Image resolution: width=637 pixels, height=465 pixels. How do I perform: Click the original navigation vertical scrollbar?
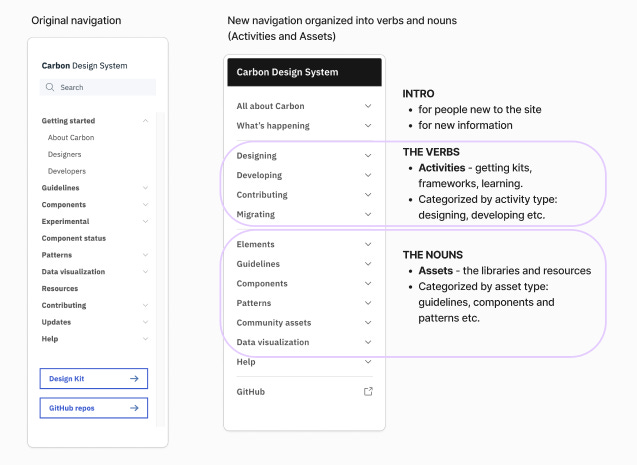click(160, 269)
